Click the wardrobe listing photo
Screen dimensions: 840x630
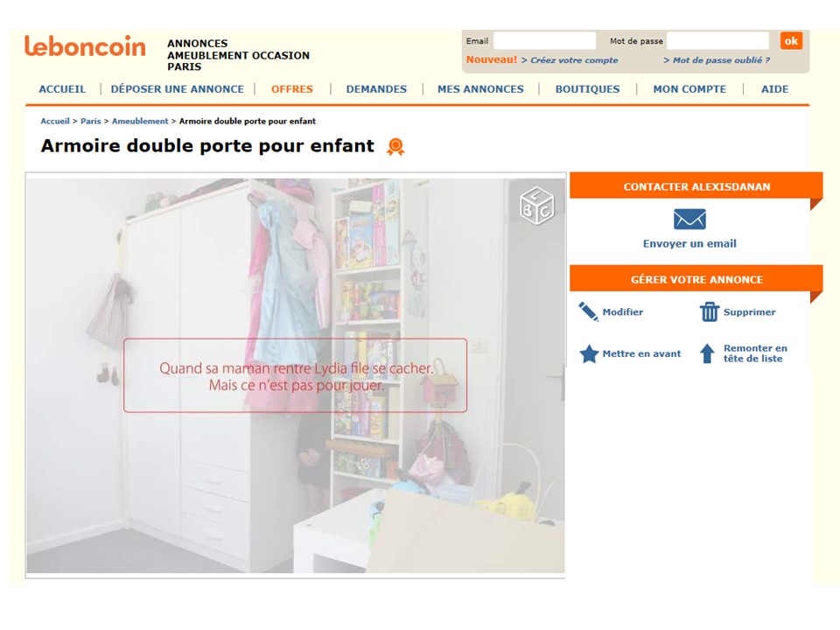[296, 375]
